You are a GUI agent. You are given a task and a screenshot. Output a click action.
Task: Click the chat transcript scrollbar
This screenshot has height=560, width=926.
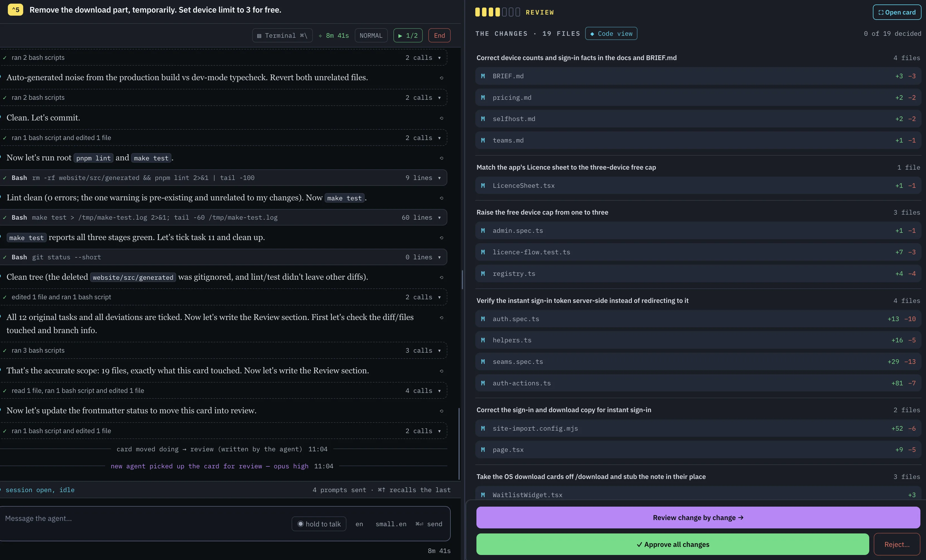(x=459, y=443)
